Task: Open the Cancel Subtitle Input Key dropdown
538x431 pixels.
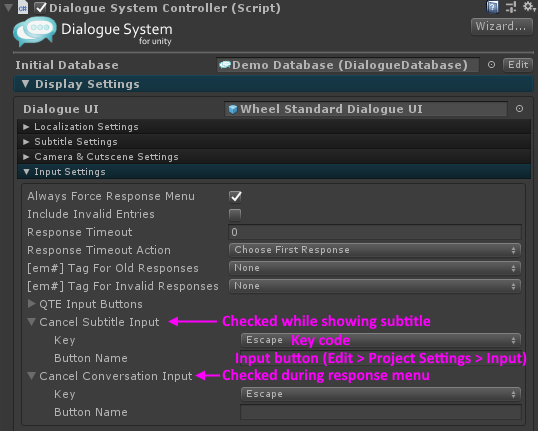Action: [x=381, y=340]
